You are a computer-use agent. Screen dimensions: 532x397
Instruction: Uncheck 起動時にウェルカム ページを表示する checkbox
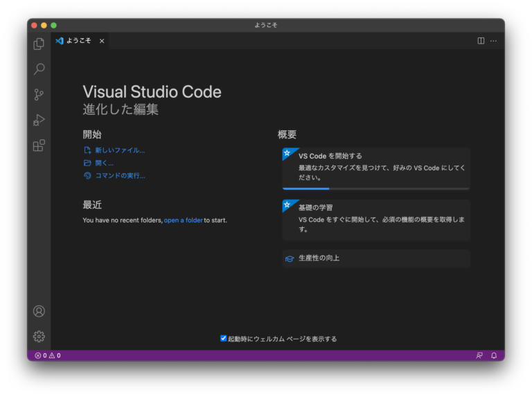(x=224, y=338)
